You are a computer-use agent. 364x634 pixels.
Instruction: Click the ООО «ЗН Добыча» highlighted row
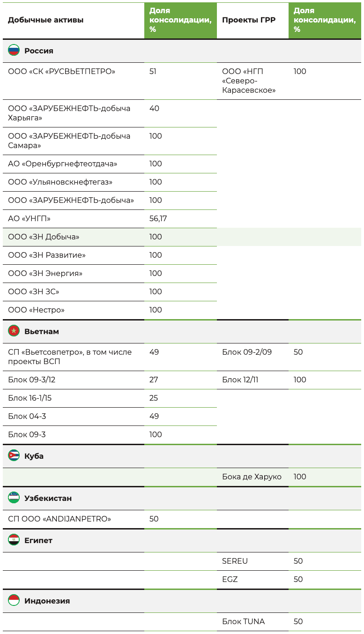[44, 237]
